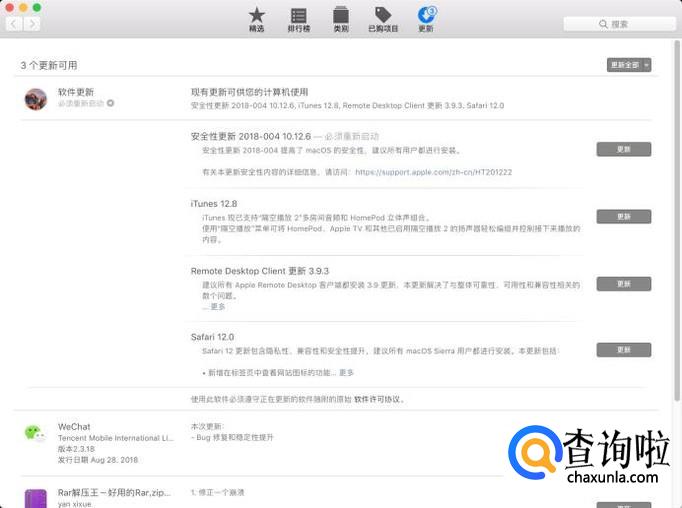Open the dropdown arrow beside 更新全部
This screenshot has height=508, width=682.
tap(647, 65)
